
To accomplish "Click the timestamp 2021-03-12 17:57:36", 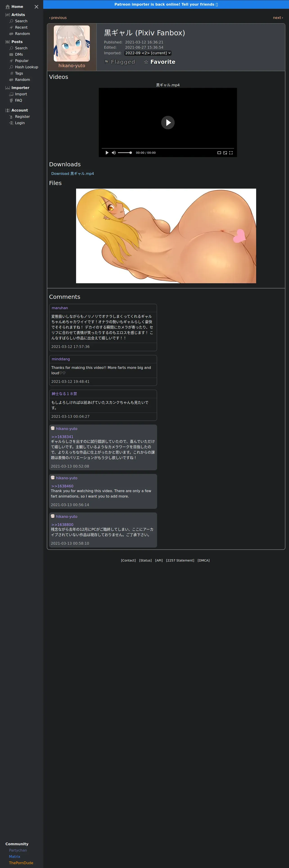I will coord(70,347).
